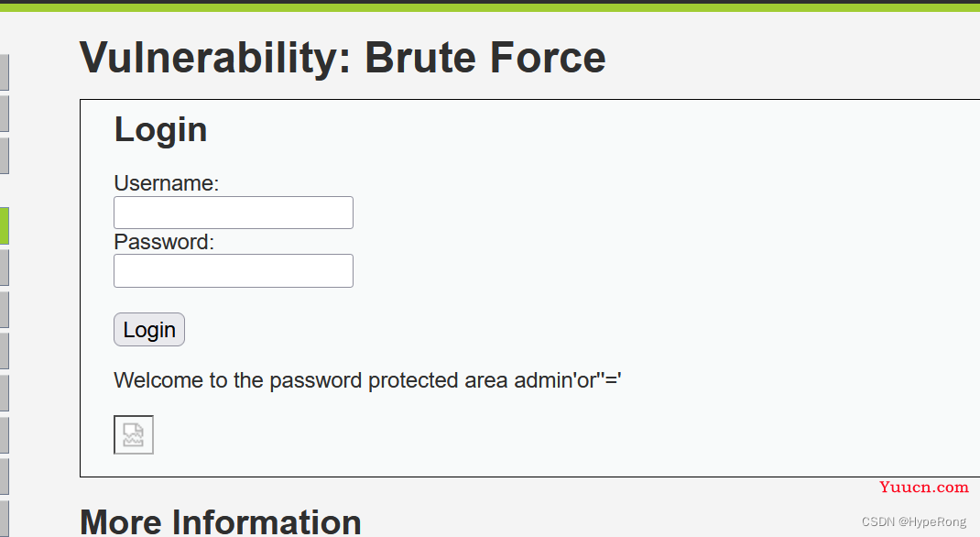Select the topmost gray sidebar menu item

click(x=5, y=72)
